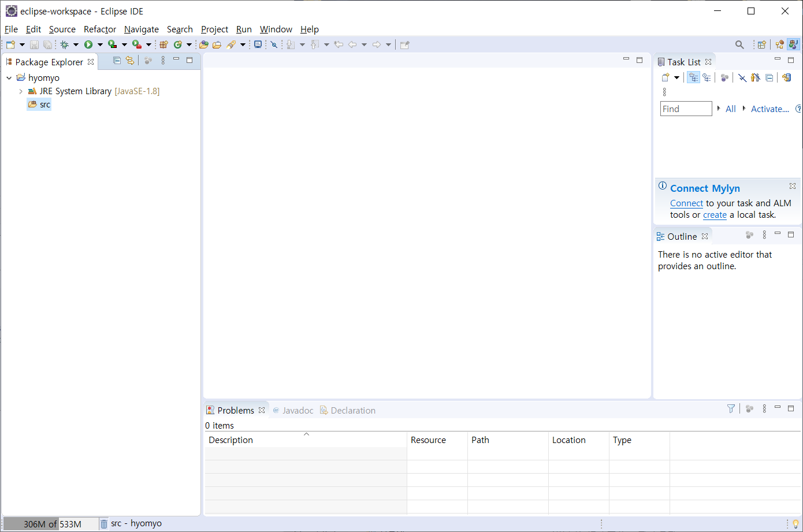Expand the JRE System Library node
803x532 pixels.
tap(21, 91)
